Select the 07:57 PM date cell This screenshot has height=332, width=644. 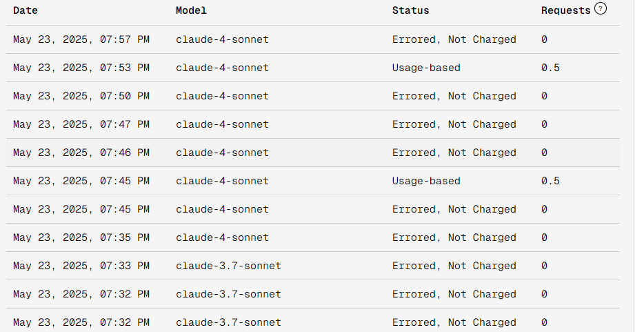tap(81, 39)
